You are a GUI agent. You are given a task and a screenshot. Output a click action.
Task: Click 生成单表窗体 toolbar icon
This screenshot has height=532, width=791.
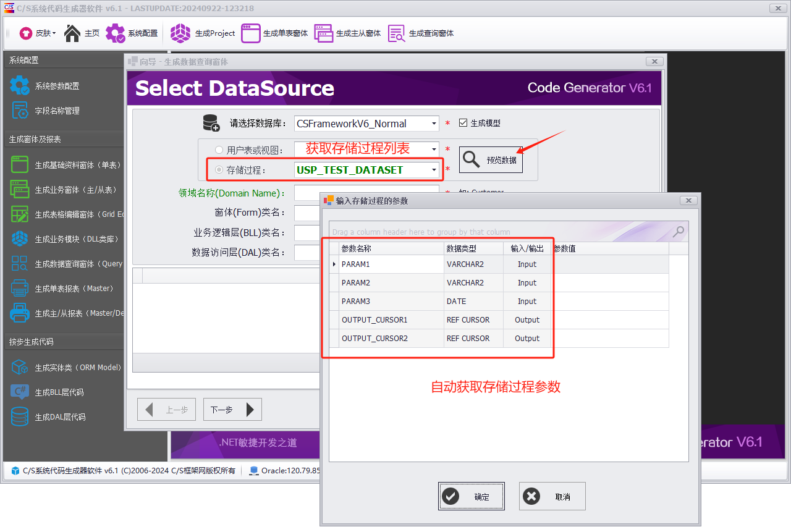click(251, 33)
